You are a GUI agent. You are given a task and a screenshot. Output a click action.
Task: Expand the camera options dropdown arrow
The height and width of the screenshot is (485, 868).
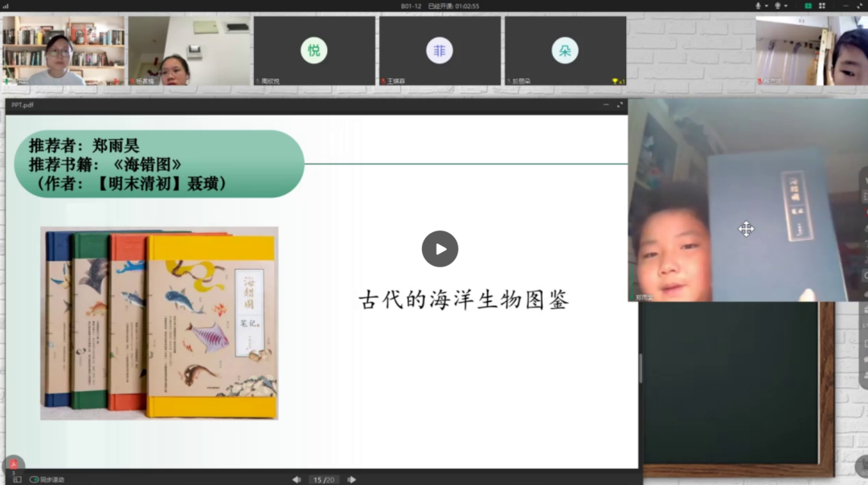[788, 6]
